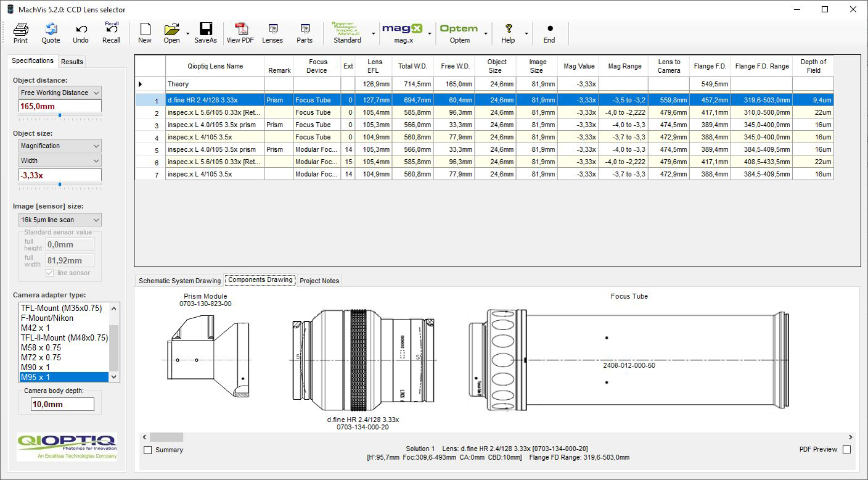The height and width of the screenshot is (480, 868).
Task: Switch to the Specifications tab
Action: click(x=33, y=60)
